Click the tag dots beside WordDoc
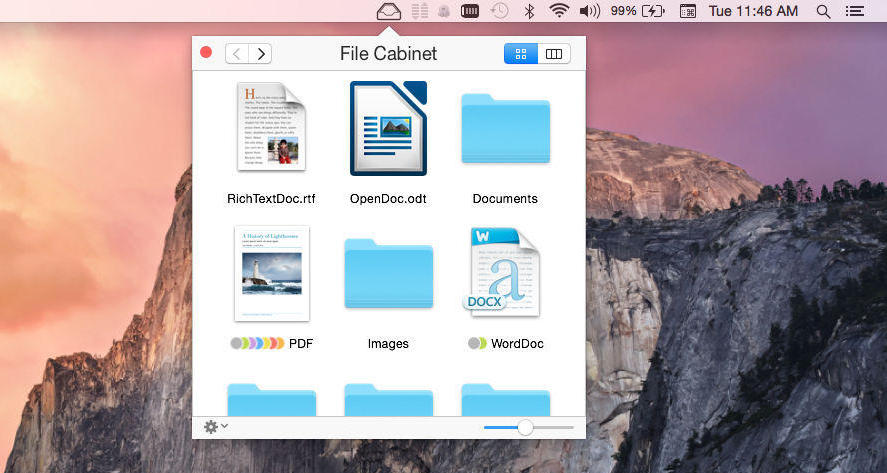The height and width of the screenshot is (473, 887). 477,343
